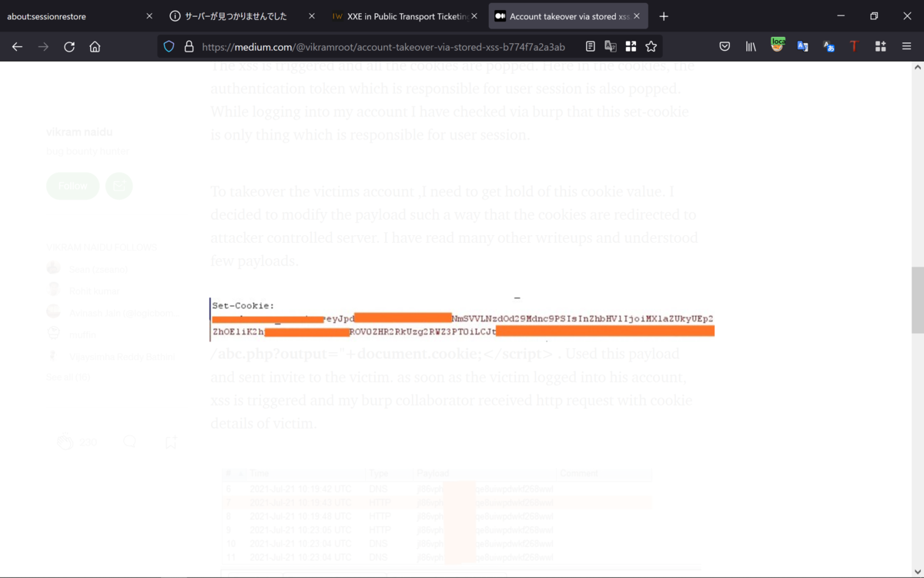The width and height of the screenshot is (924, 578).
Task: Save the page to Pocket
Action: coord(725,46)
